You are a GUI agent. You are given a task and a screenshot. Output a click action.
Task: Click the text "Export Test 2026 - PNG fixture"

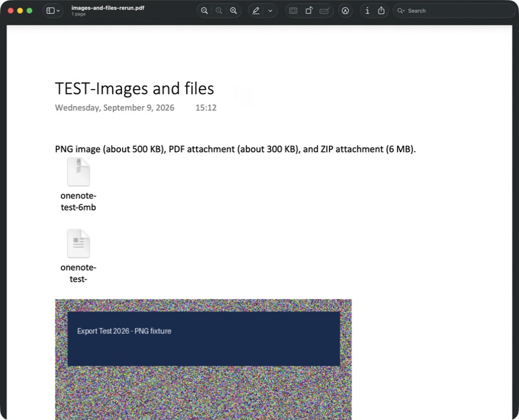click(x=124, y=331)
